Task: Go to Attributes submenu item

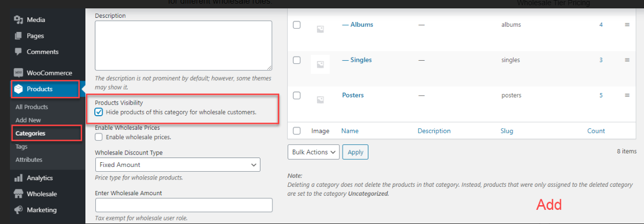Action: click(x=29, y=160)
